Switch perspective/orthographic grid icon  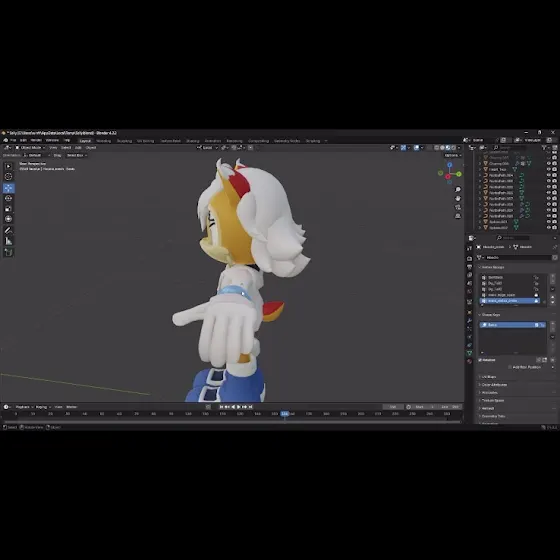(458, 216)
